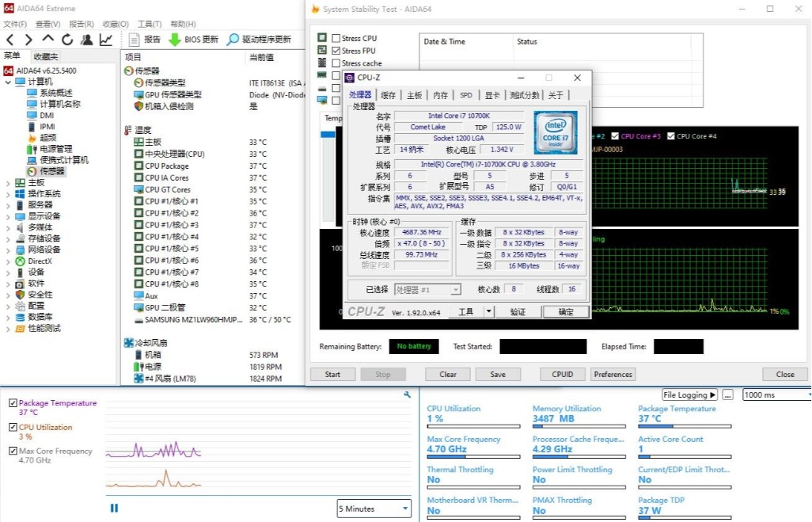The image size is (812, 522).
Task: Click Clear in System Stability Test
Action: [448, 374]
